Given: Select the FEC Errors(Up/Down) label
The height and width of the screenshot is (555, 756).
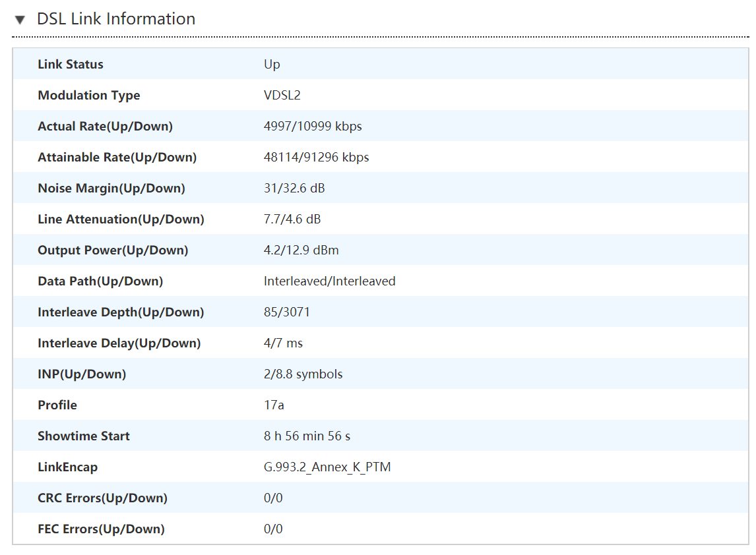Looking at the screenshot, I should [x=101, y=529].
